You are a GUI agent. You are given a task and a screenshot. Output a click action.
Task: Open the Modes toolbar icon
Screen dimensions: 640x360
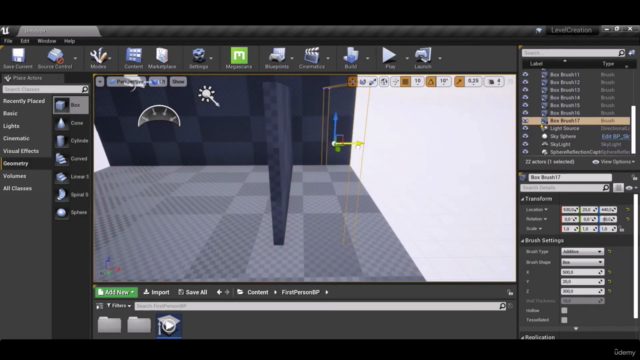pyautogui.click(x=98, y=58)
